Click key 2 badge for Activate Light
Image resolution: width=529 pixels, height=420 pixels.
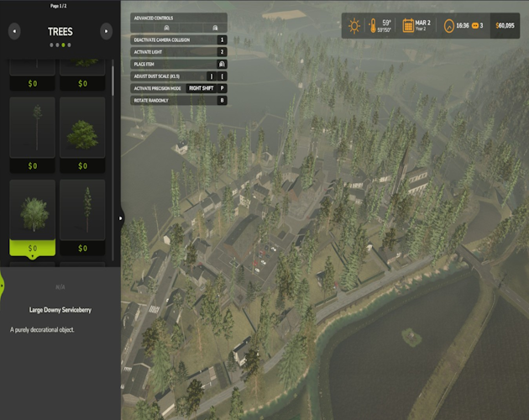click(222, 52)
